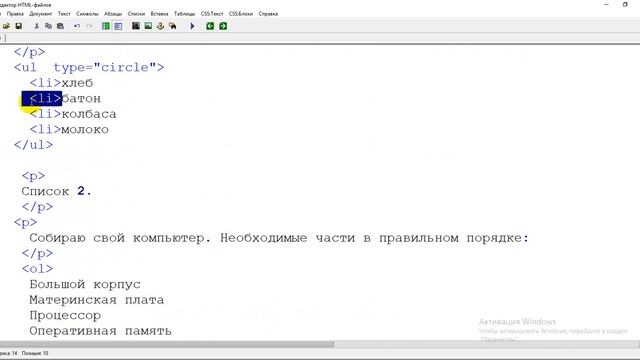Click the anchor link toolbar icon

pyautogui.click(x=160, y=26)
